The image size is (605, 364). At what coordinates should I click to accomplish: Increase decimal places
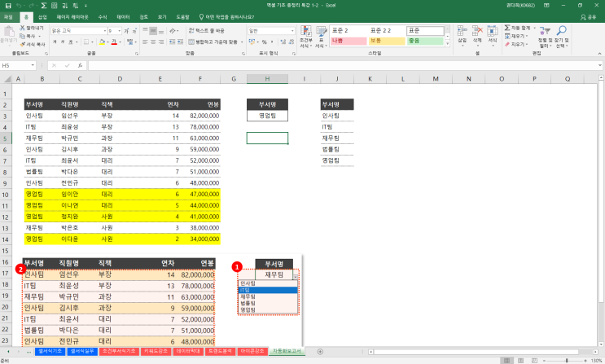[x=283, y=42]
